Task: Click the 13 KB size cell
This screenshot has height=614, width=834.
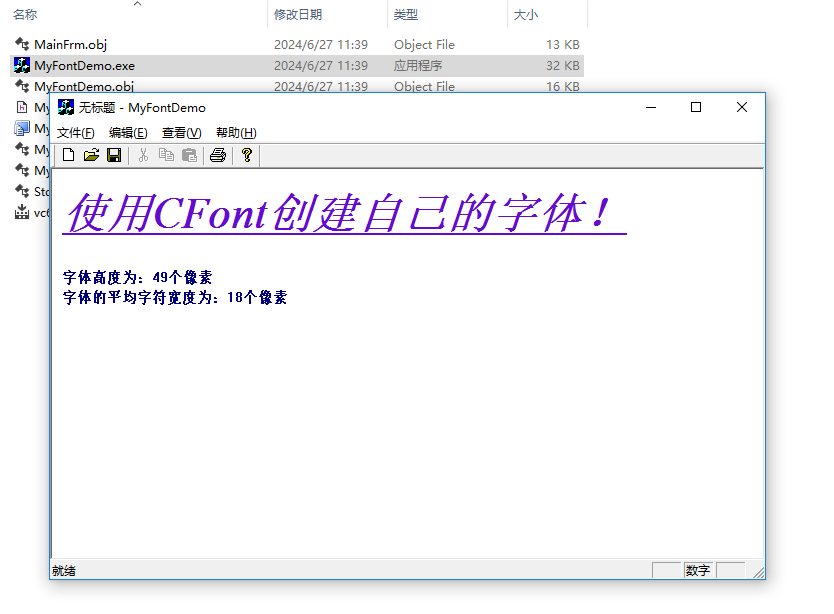Action: click(563, 45)
